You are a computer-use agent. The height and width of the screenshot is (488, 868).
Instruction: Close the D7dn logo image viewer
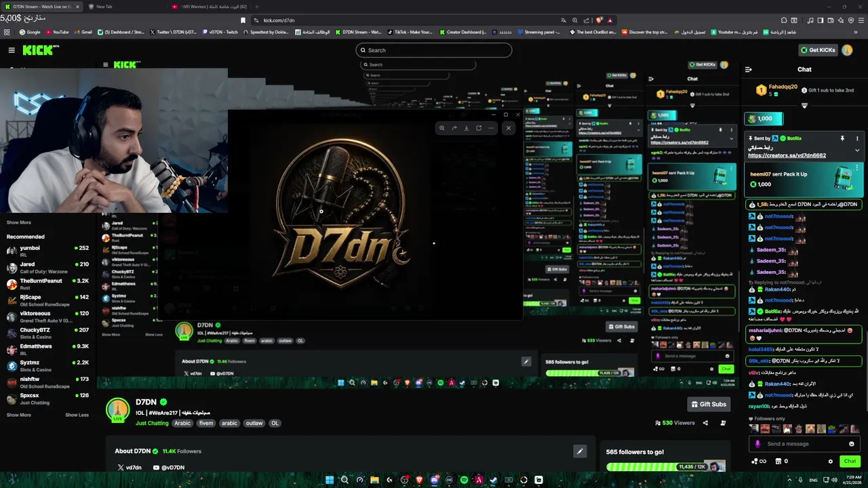pyautogui.click(x=508, y=128)
